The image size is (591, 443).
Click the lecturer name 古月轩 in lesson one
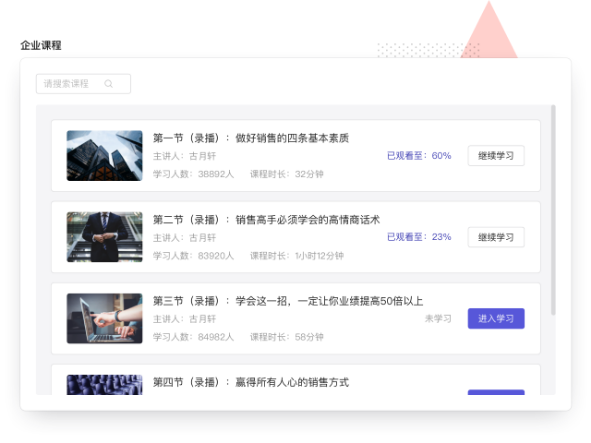(x=202, y=156)
